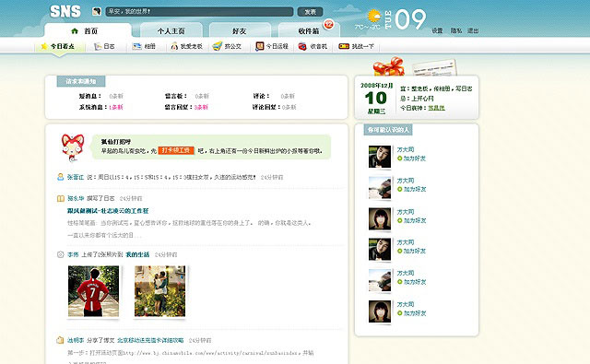The image size is (590, 364).
Task: Click the status input field in the header
Action: pyautogui.click(x=199, y=12)
